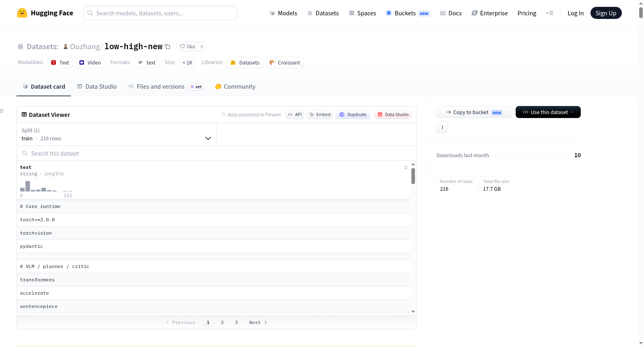Focus the search models, datasets, users field

(160, 13)
